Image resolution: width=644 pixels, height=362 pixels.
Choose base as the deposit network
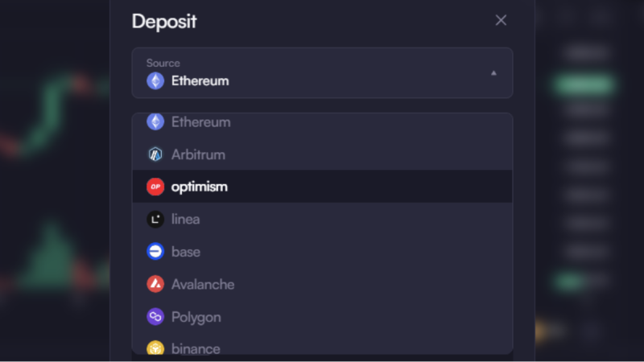tap(186, 252)
